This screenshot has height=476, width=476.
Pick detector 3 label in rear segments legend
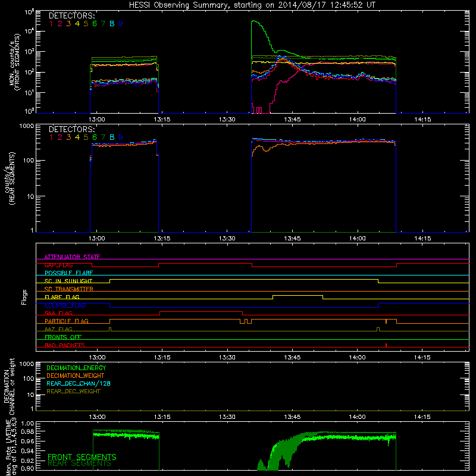[x=68, y=137]
